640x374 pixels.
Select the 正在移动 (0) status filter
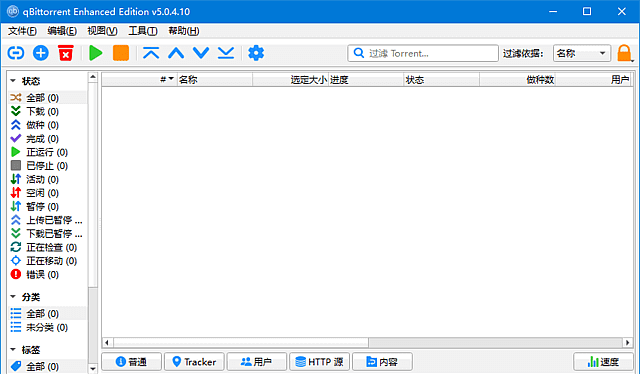coord(47,261)
